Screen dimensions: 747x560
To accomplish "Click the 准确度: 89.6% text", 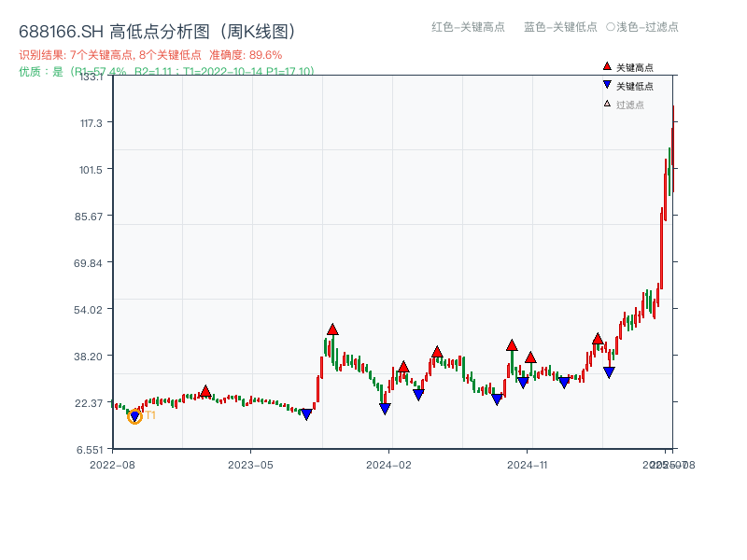I will (246, 55).
